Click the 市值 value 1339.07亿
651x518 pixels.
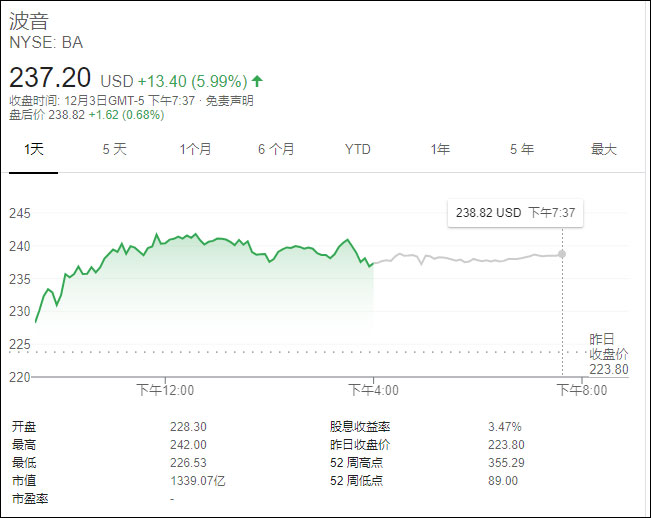pos(197,481)
